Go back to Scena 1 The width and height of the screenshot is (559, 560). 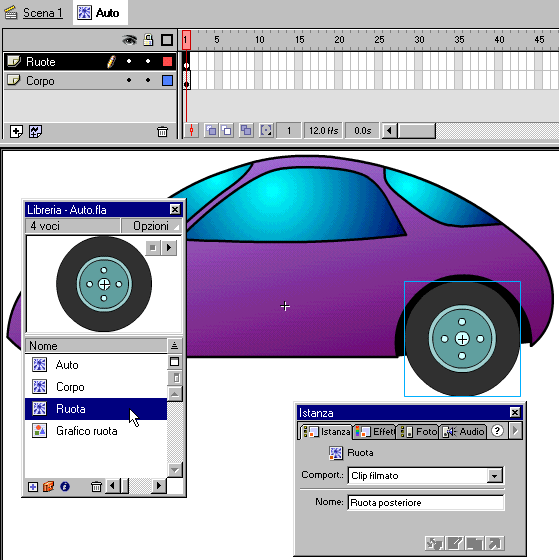(43, 13)
